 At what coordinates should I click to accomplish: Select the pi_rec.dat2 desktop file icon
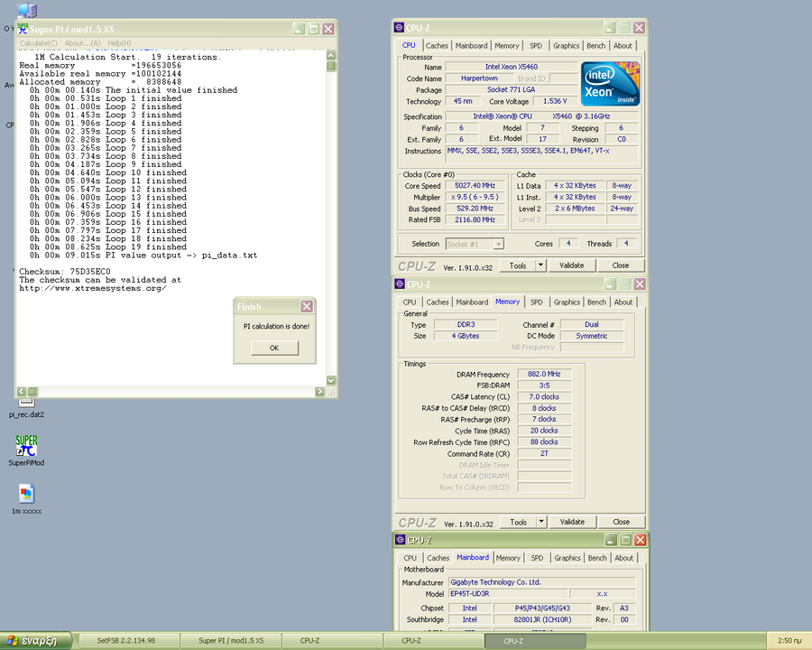coord(26,403)
